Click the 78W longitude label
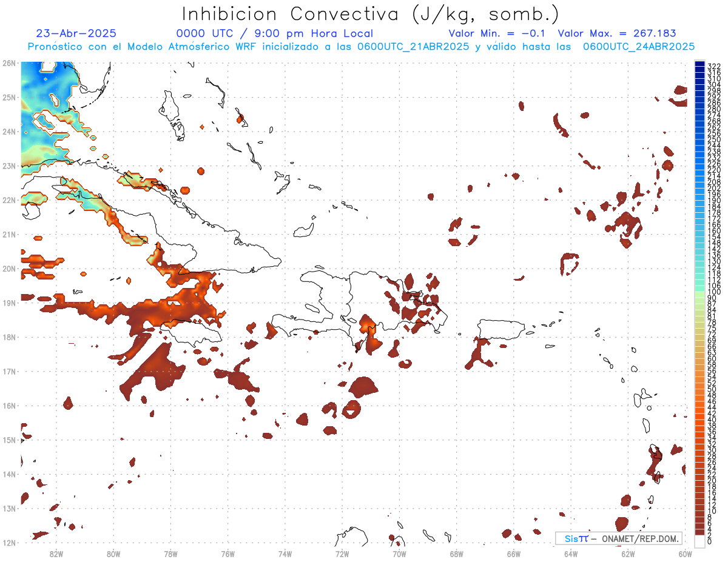This screenshot has width=728, height=562. (x=170, y=554)
